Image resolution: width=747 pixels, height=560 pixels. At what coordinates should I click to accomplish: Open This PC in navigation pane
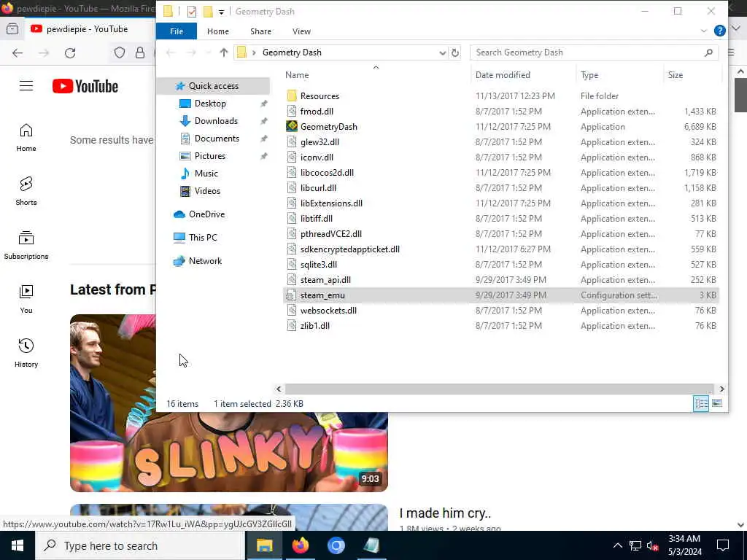(203, 238)
